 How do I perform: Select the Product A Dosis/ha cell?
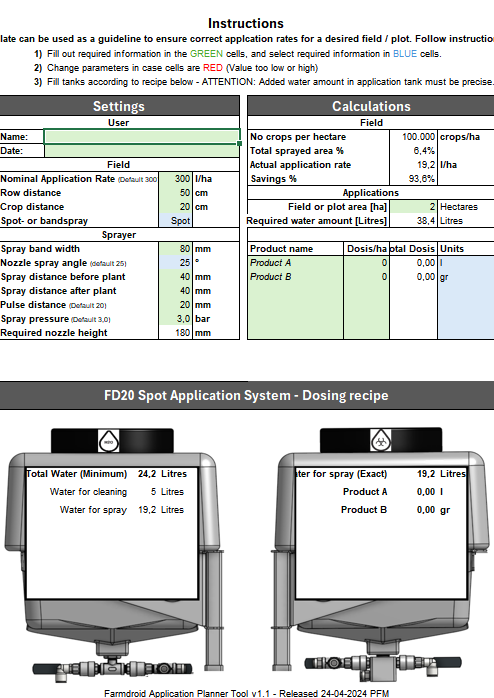tap(366, 263)
